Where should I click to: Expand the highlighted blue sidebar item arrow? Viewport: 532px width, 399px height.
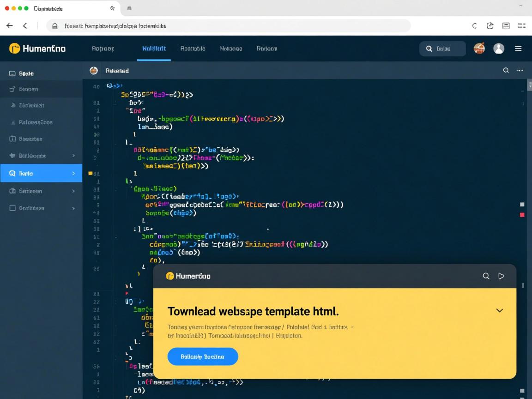[x=73, y=174]
